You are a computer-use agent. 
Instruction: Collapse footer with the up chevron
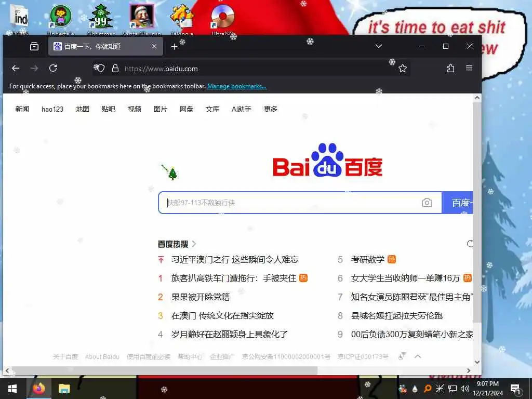coord(418,356)
